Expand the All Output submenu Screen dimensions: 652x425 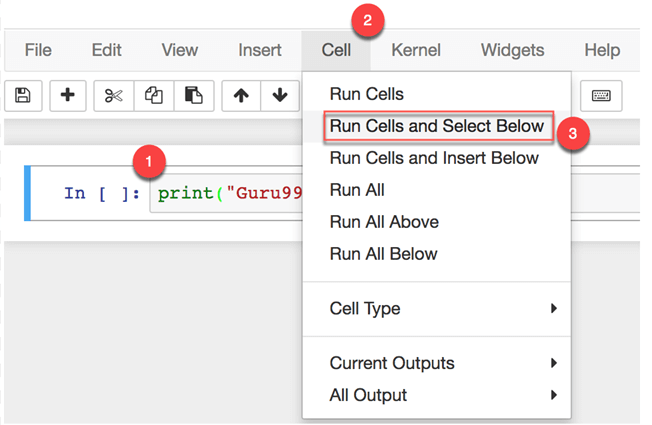[x=440, y=395]
